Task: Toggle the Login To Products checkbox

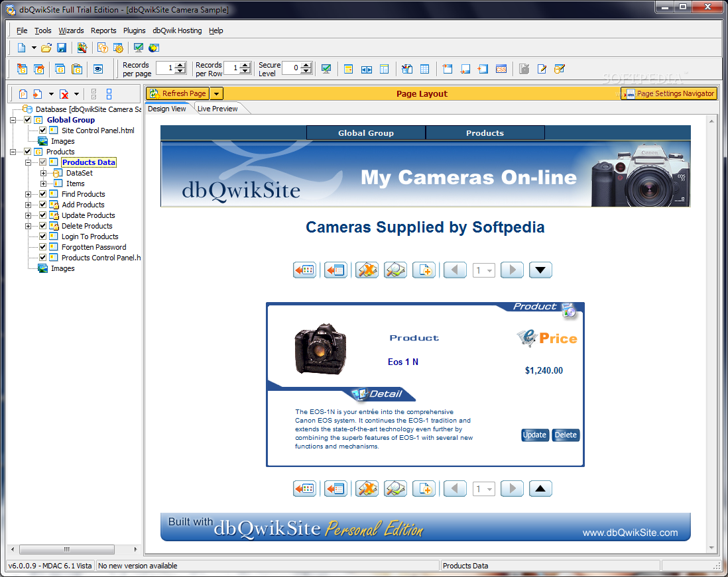Action: pos(42,236)
